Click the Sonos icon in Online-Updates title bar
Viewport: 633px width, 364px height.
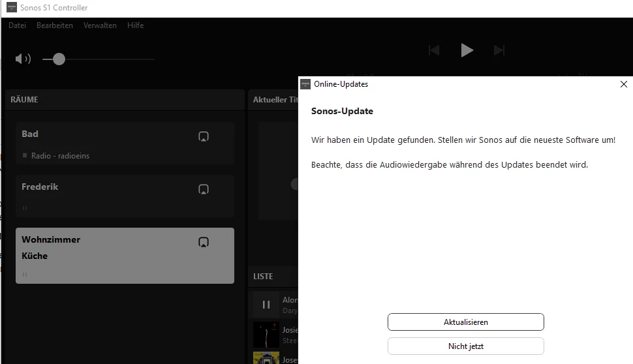[x=305, y=84]
